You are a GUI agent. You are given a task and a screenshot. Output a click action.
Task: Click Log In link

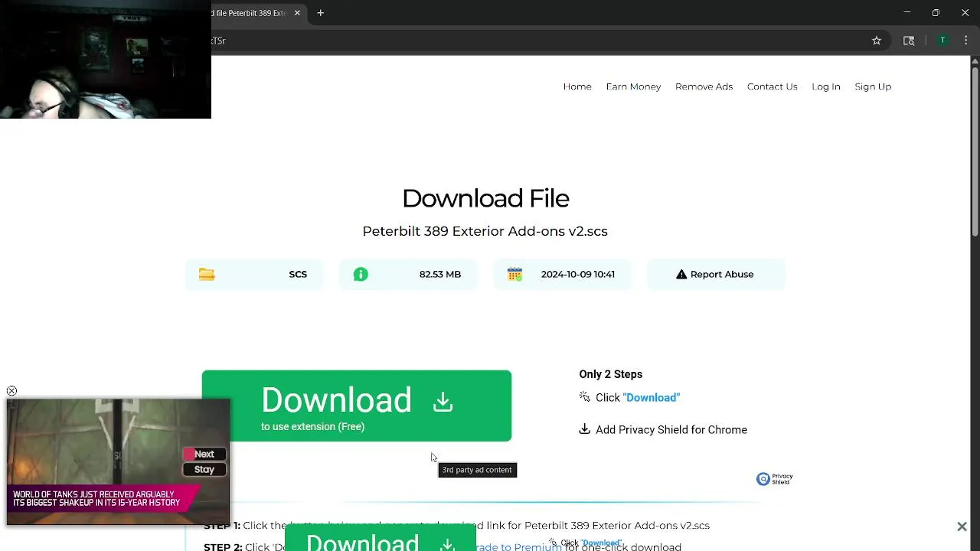pyautogui.click(x=825, y=86)
